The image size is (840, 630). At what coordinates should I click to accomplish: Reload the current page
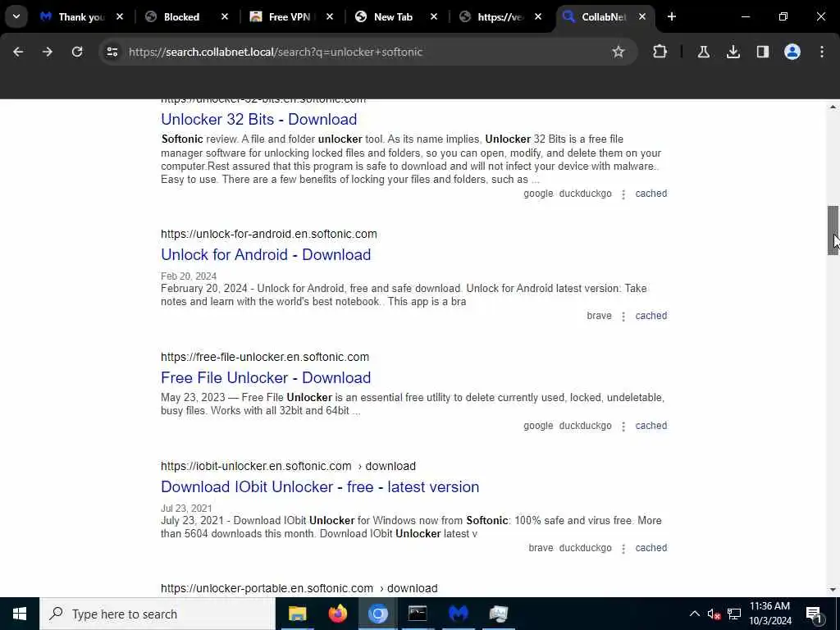pyautogui.click(x=77, y=52)
